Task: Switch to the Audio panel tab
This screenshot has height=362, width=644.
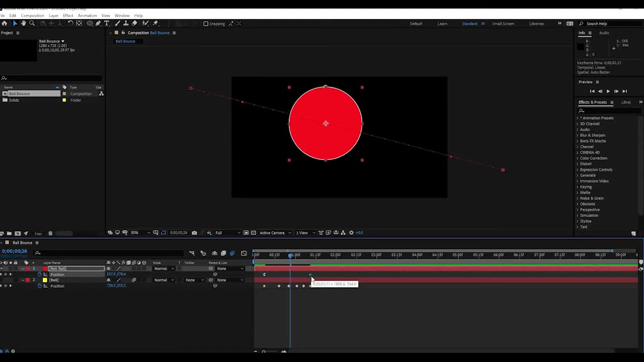Action: pos(604,33)
